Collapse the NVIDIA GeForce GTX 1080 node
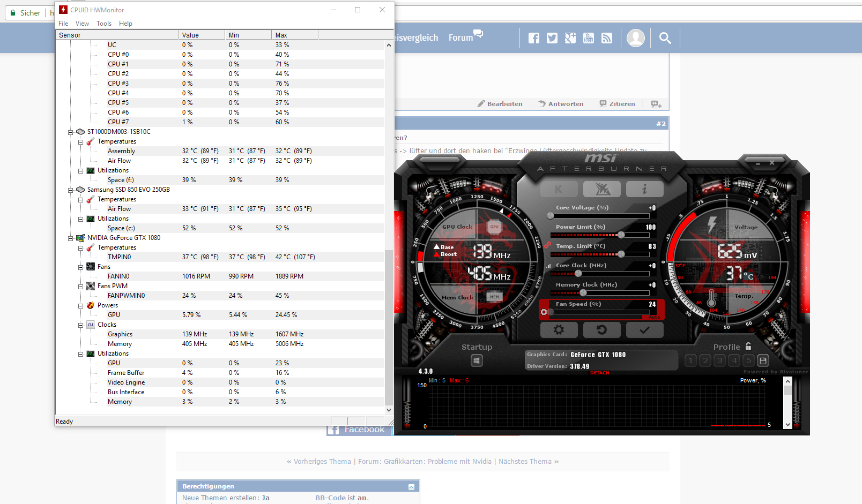 (x=70, y=238)
